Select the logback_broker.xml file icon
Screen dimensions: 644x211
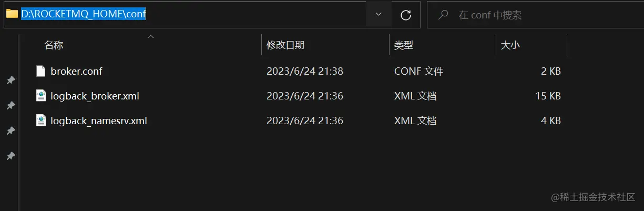point(40,96)
